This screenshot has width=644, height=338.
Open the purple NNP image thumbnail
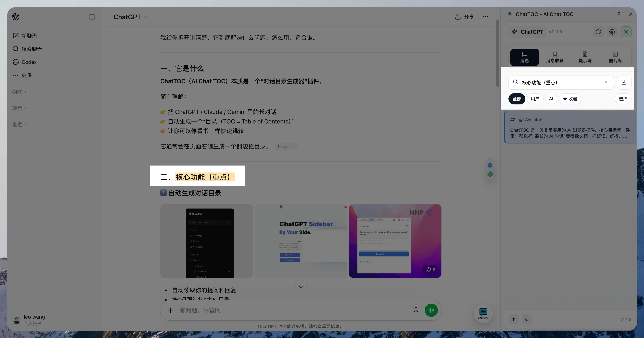tap(395, 241)
